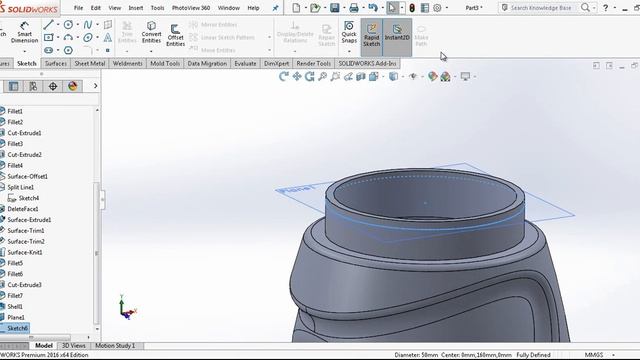Switch to the Evaluate tab
This screenshot has height=360, width=640.
[245, 63]
